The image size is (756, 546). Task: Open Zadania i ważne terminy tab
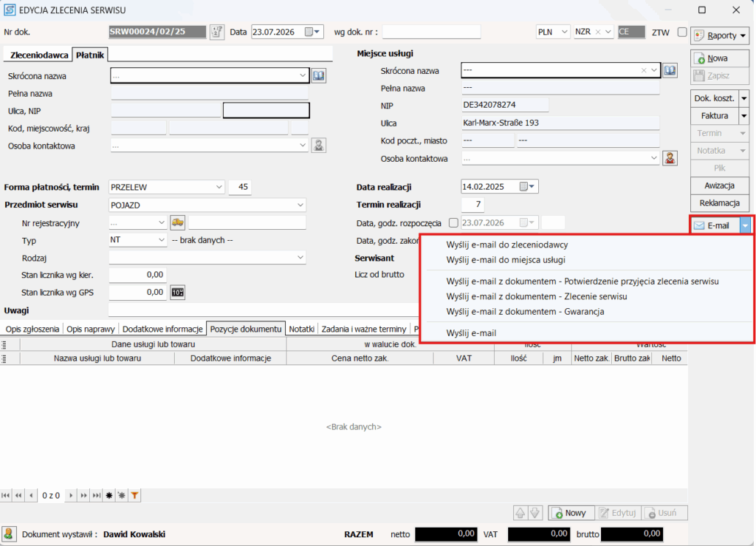point(364,329)
